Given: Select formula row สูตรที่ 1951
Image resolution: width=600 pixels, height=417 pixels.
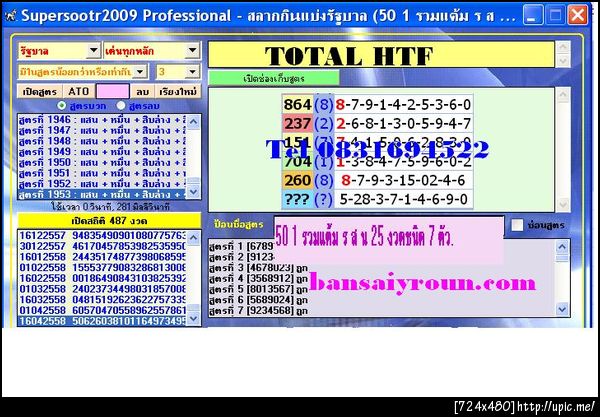Looking at the screenshot, I should coord(102,173).
